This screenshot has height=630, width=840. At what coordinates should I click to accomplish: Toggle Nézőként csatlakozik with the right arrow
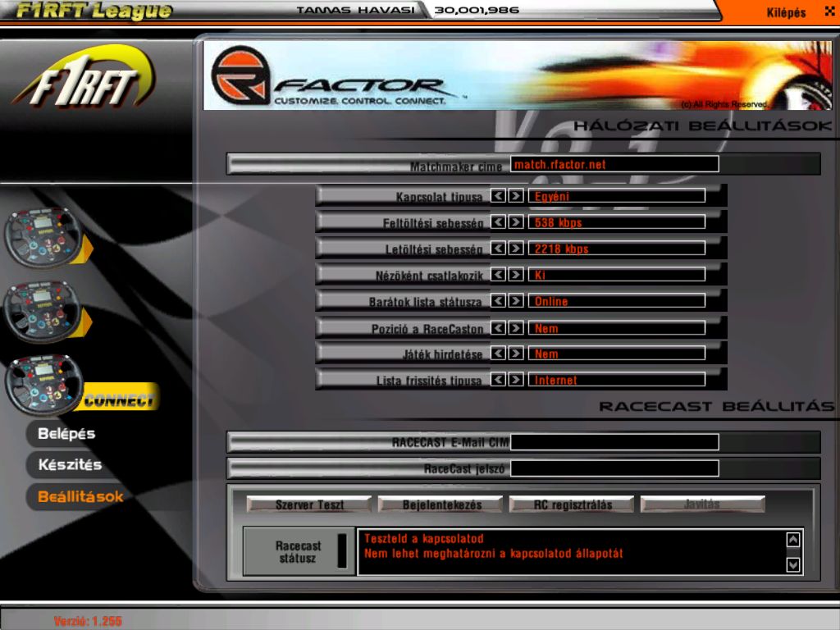[516, 274]
